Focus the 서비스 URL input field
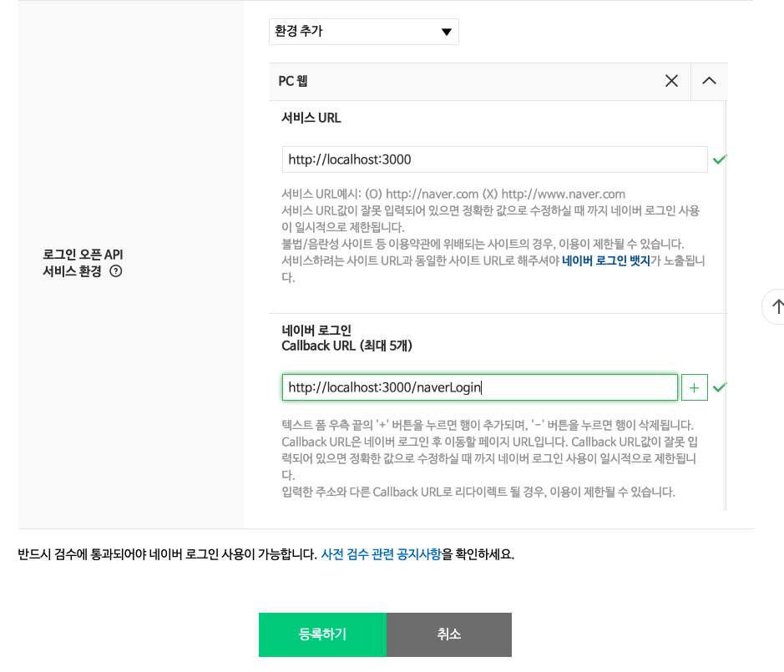Screen dimensions: 784x672 [494, 159]
